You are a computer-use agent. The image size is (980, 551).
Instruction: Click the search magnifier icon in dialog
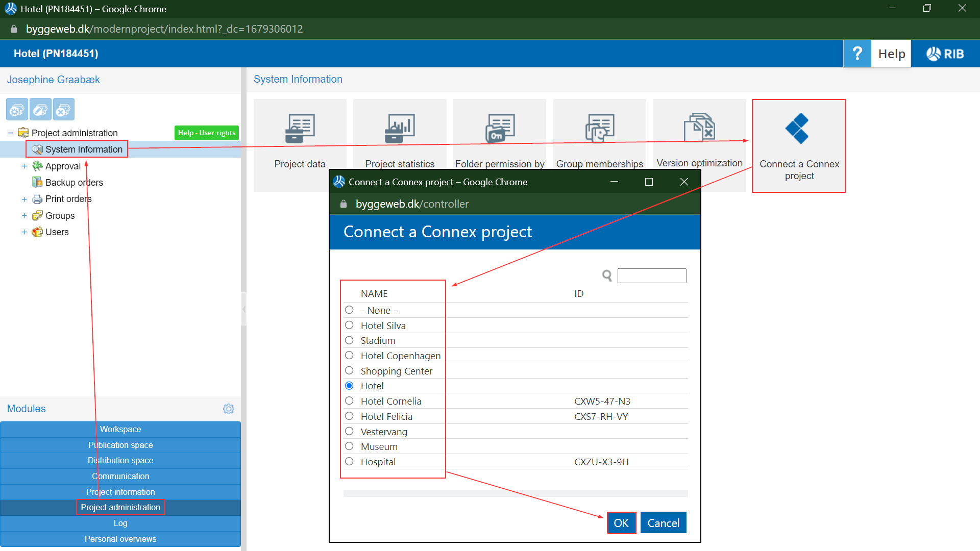[607, 275]
